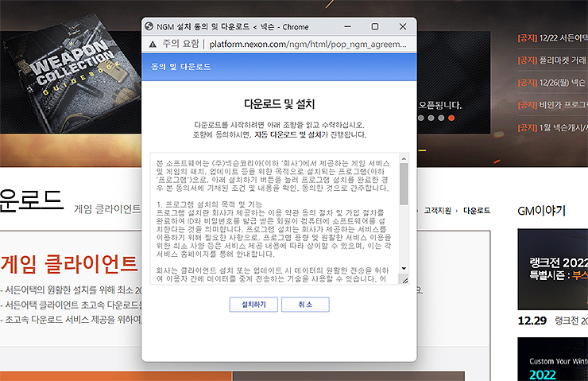This screenshot has width=588, height=381.
Task: Click paragraph 1. 프로그램 설치의 목적 및 기능
Action: 209,204
